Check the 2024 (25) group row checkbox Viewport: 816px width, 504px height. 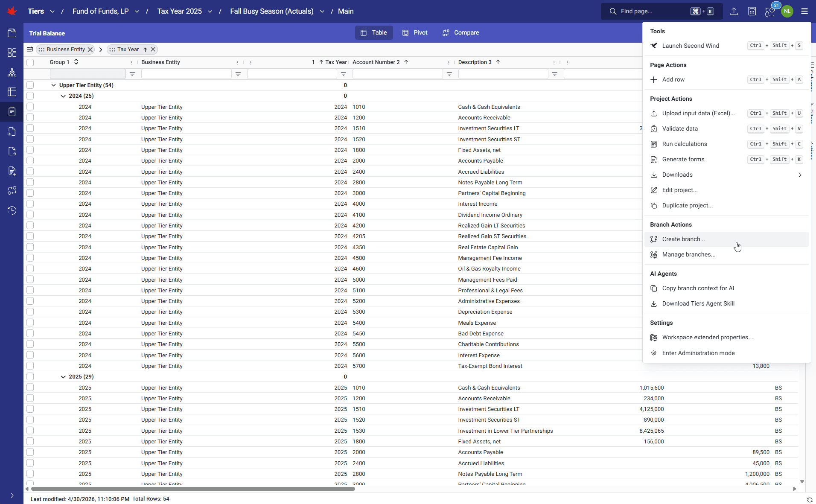point(30,96)
